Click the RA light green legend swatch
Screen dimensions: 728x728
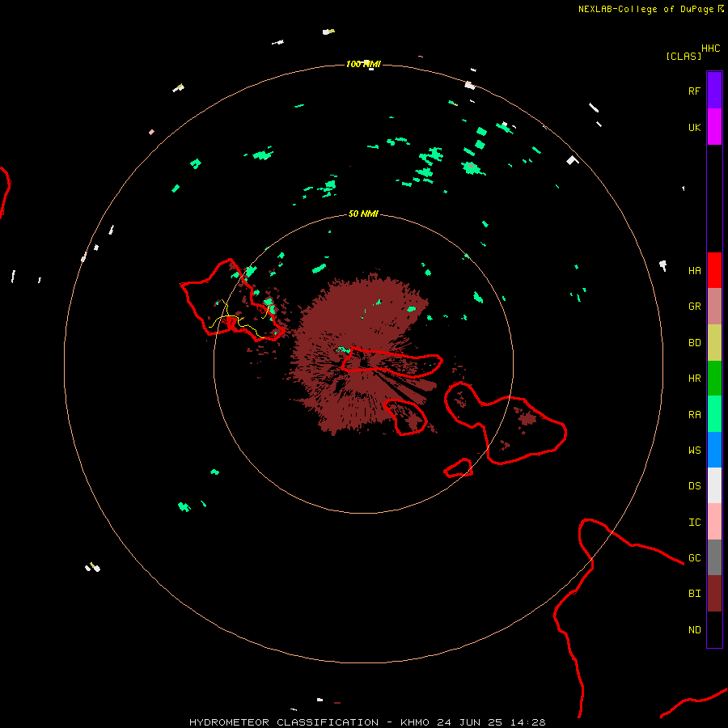714,414
